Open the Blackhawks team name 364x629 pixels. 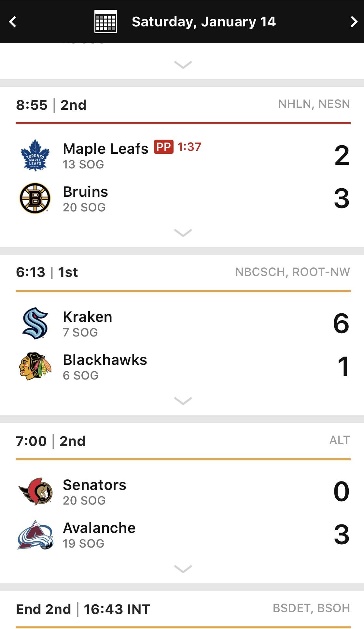105,360
